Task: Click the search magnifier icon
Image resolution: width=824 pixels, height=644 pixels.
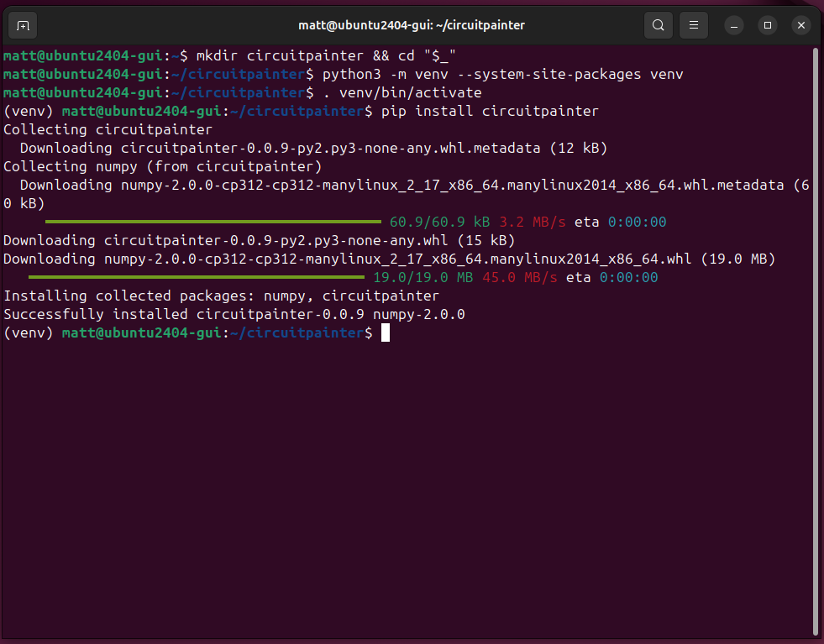Action: (659, 25)
